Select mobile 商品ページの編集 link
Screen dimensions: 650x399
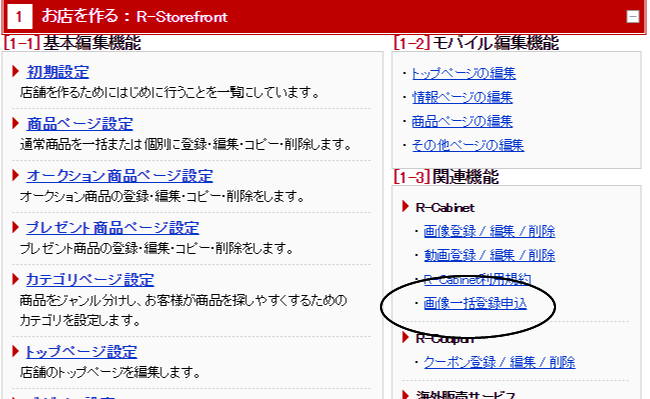[x=462, y=121]
